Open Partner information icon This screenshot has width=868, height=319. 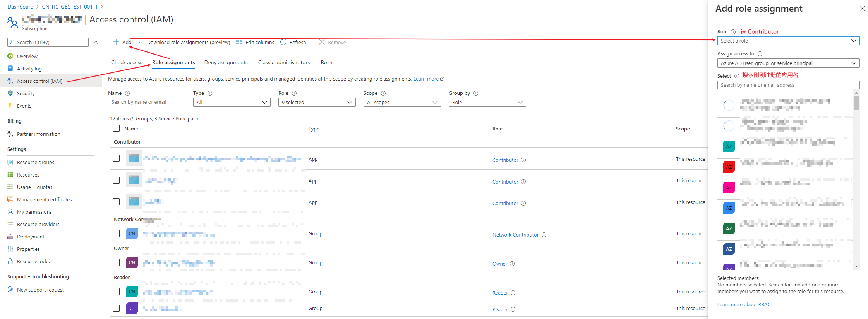[10, 134]
